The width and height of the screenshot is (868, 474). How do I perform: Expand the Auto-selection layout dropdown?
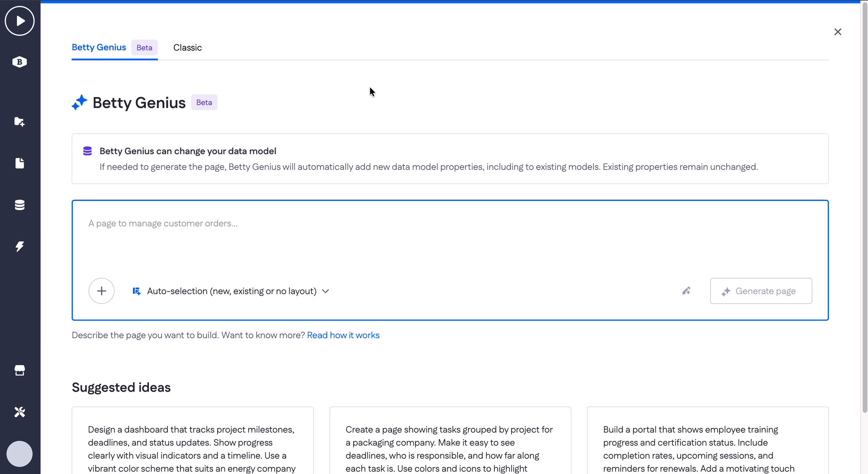click(x=231, y=291)
